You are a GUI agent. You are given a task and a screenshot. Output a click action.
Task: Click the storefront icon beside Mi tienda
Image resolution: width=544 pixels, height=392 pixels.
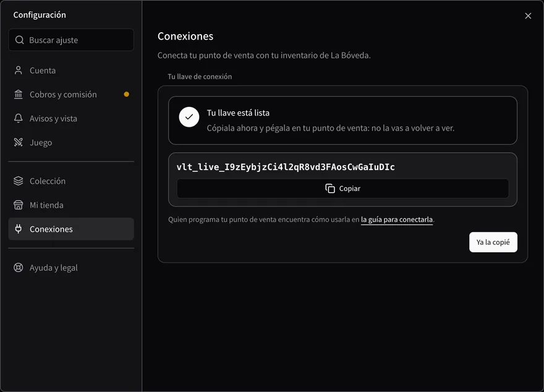pyautogui.click(x=19, y=205)
